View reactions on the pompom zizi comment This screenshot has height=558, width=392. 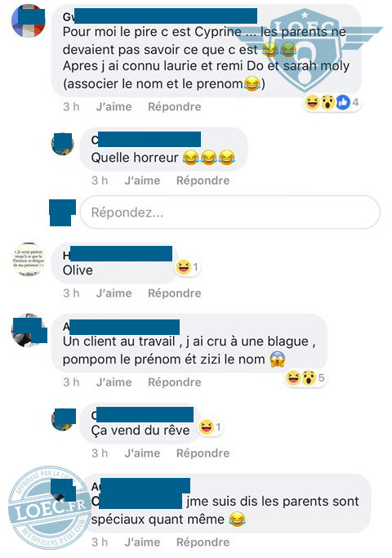(x=306, y=377)
